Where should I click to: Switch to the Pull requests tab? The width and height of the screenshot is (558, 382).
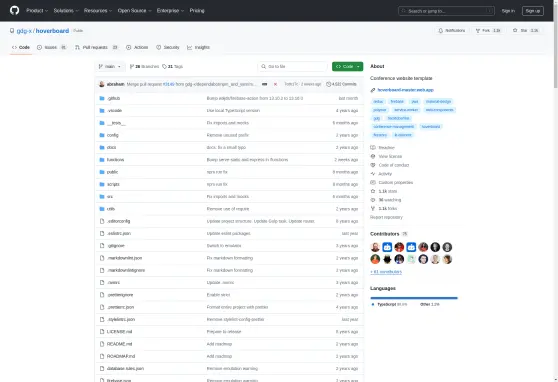(96, 47)
